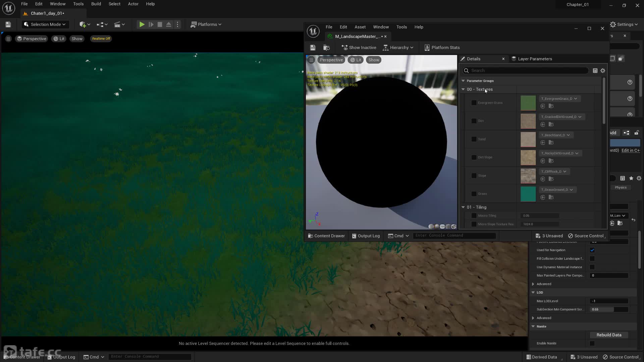Screen dimensions: 644x362
Task: Click the favorites star icon in level Details
Action: point(631,178)
